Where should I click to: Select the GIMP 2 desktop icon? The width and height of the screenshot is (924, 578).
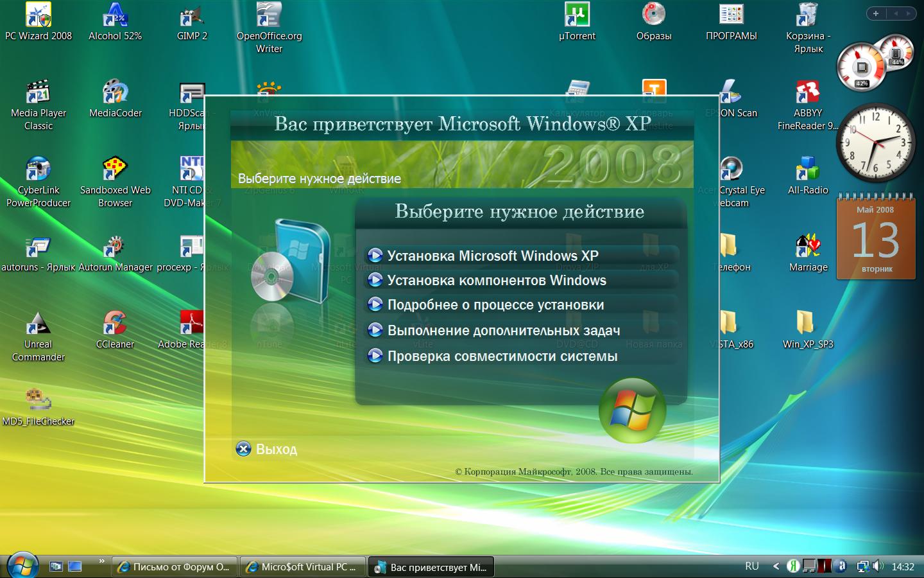coord(192,21)
